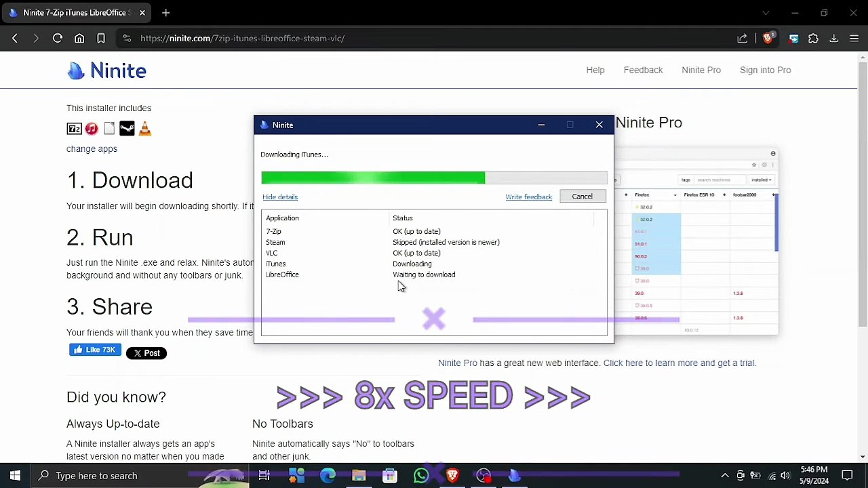Open Task View on the taskbar

click(x=264, y=476)
